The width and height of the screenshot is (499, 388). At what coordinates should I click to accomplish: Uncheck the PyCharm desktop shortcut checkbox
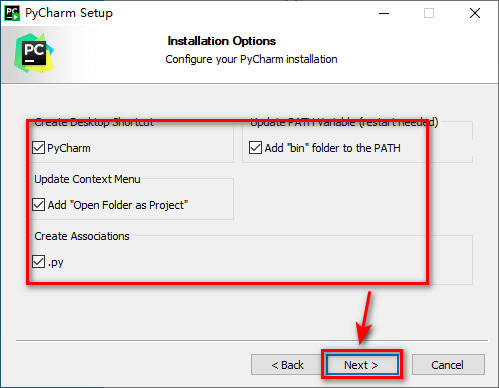pos(38,148)
